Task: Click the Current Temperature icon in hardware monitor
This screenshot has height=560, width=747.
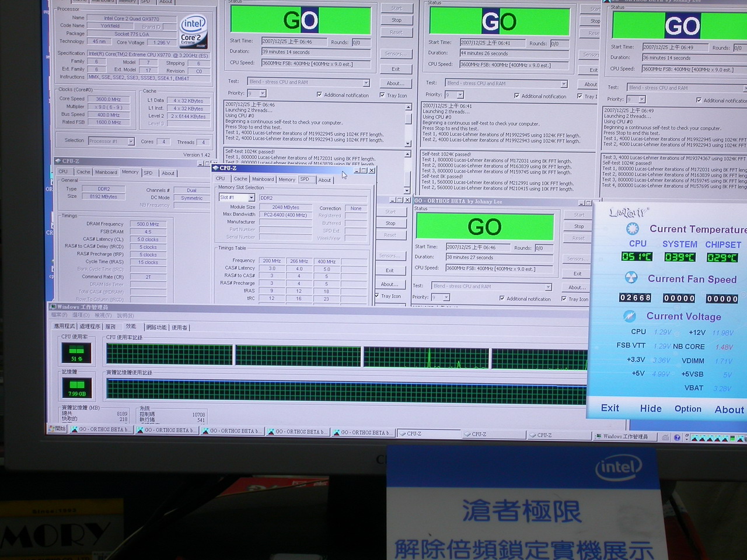Action: (x=632, y=229)
